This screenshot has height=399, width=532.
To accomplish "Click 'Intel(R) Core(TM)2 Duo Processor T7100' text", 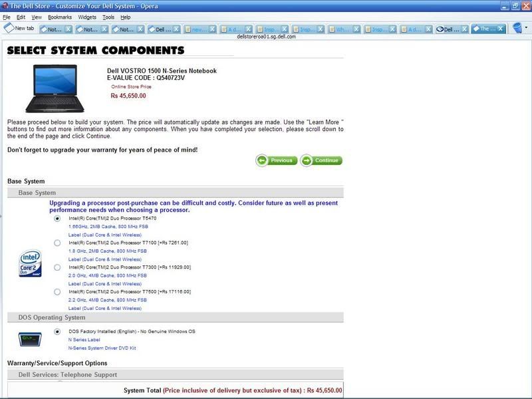I will (112, 243).
